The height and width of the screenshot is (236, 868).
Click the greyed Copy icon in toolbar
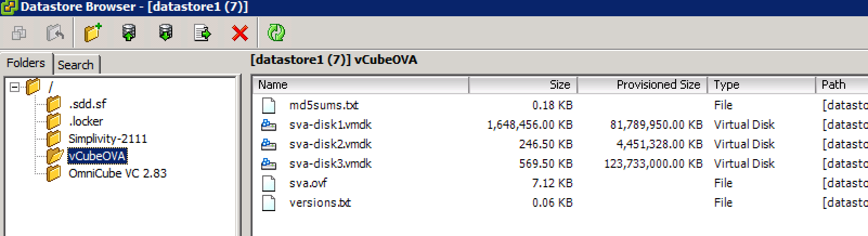click(x=19, y=34)
